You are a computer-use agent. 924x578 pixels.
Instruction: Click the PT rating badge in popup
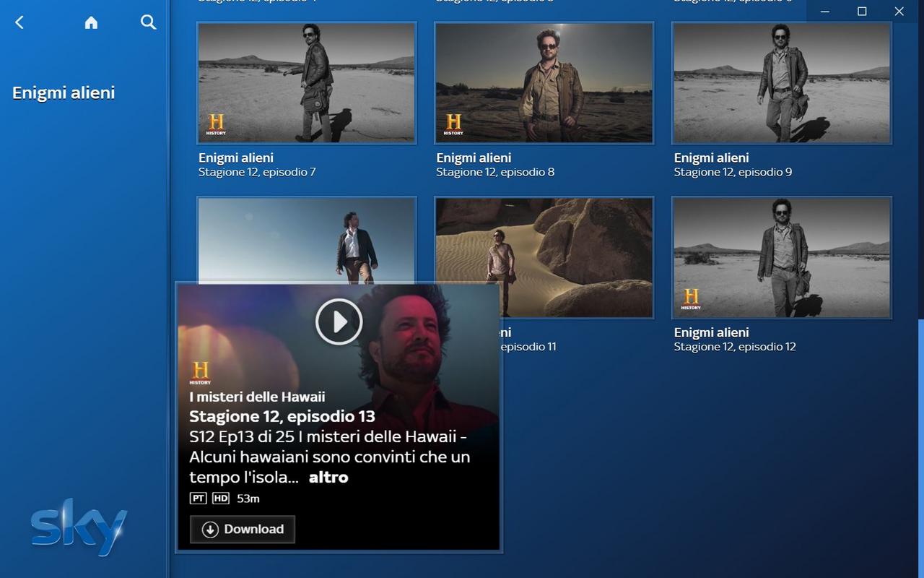tap(198, 499)
